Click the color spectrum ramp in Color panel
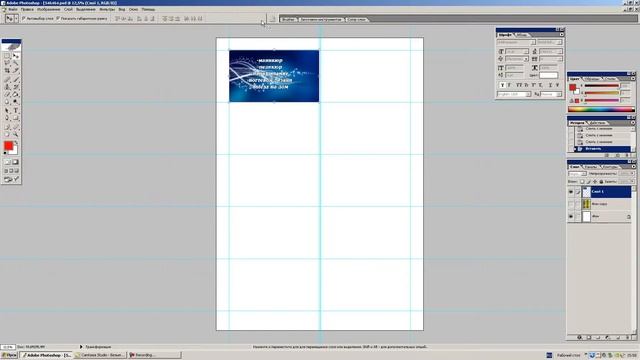This screenshot has width=640, height=360. coord(601,109)
